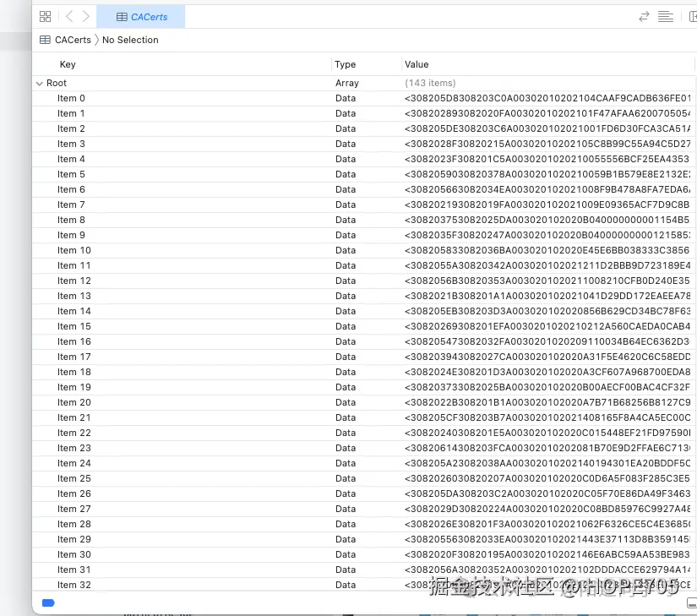This screenshot has width=697, height=616.
Task: Click the Data type cell of Item 22
Action: [346, 433]
